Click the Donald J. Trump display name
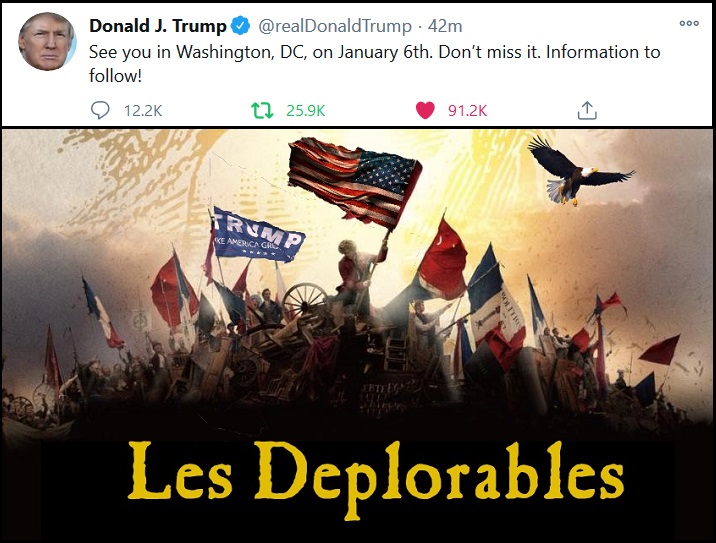716x543 pixels. (158, 26)
